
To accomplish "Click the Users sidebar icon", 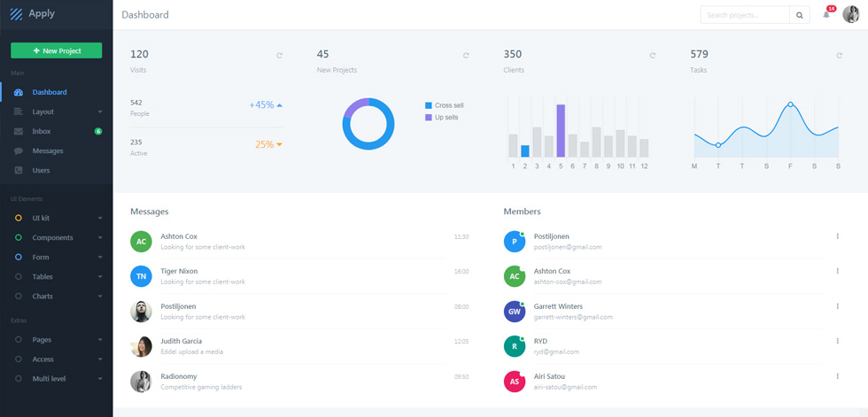I will pyautogui.click(x=19, y=170).
